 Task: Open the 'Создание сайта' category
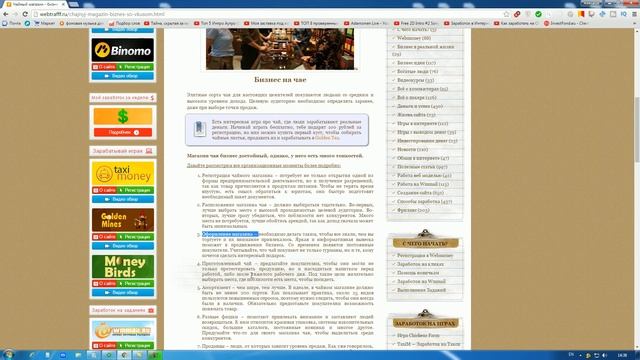pyautogui.click(x=420, y=193)
